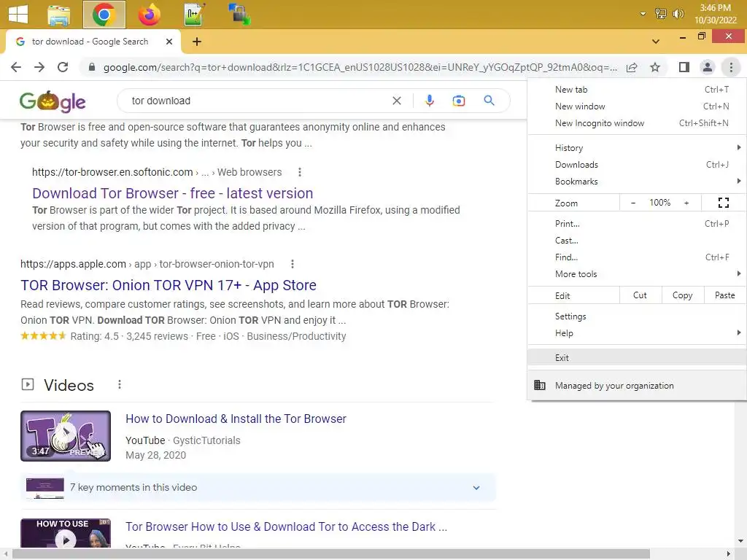Open Downloads from the menu
Viewport: 747px width, 560px height.
pos(637,164)
